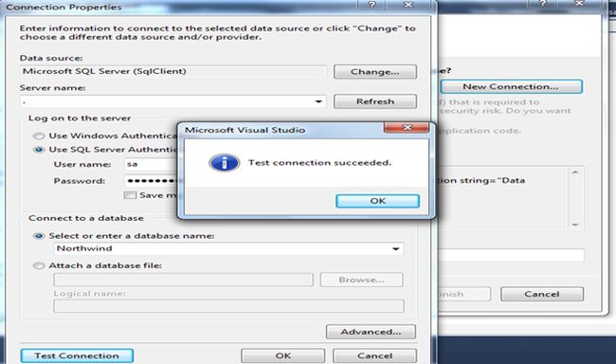
Task: Click the 'Log on to the server' group label
Action: click(80, 118)
